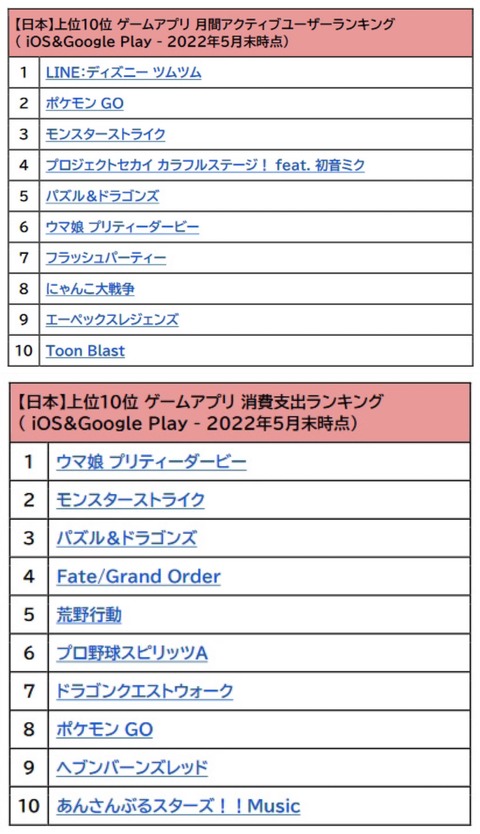Select the モンスターストライク link ranked second in spending
The width and height of the screenshot is (480, 834).
coord(130,500)
